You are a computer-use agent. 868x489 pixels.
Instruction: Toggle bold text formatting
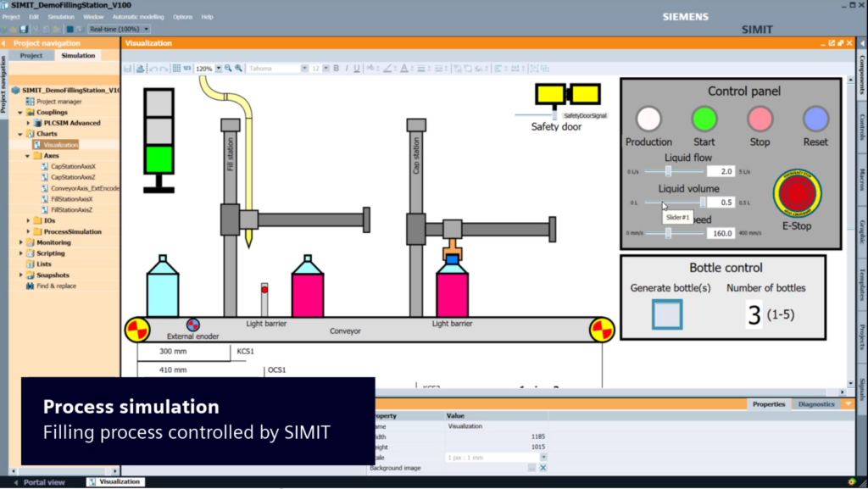338,68
